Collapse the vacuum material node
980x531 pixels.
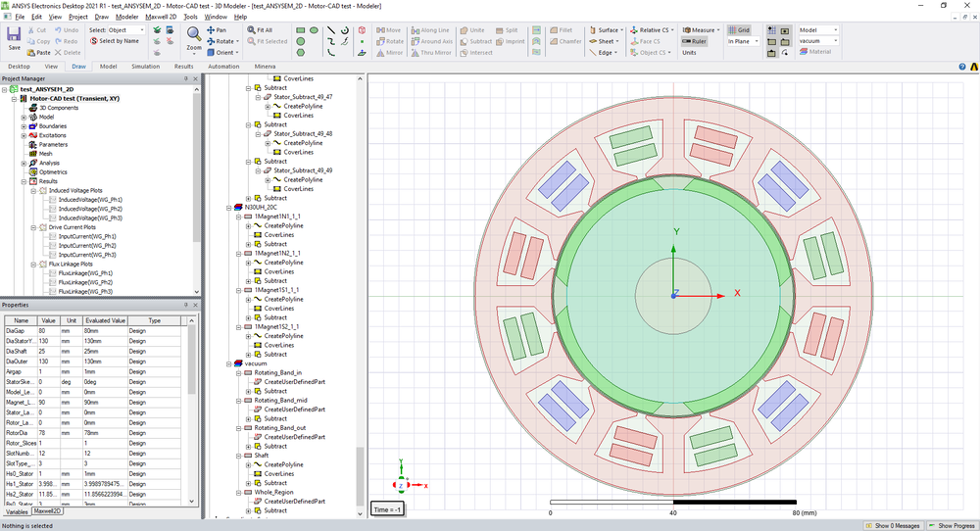click(x=229, y=363)
